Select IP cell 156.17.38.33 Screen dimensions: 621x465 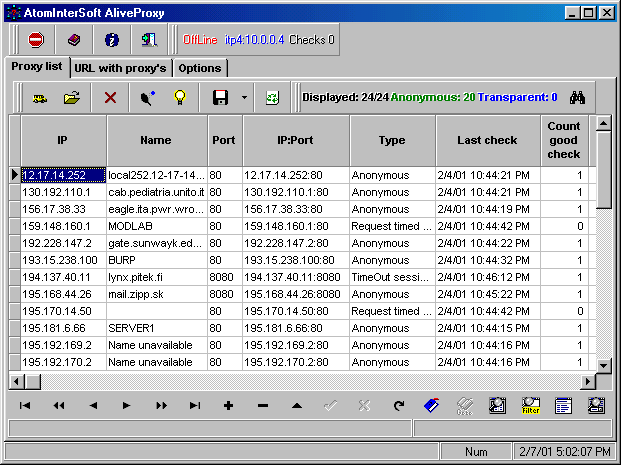[x=63, y=209]
